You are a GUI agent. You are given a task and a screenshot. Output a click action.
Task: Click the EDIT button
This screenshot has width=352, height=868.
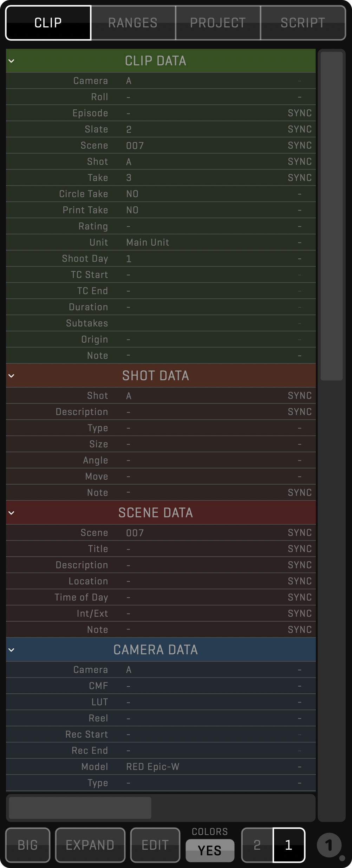pyautogui.click(x=155, y=845)
